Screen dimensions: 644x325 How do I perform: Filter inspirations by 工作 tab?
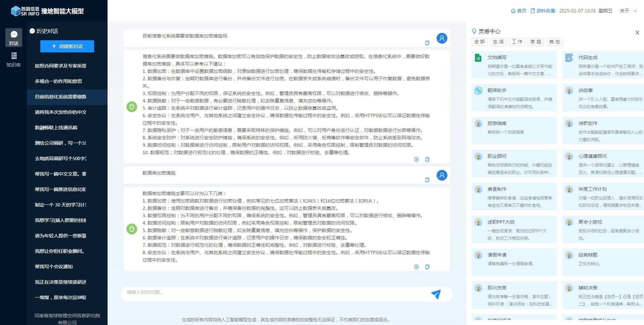pos(517,42)
